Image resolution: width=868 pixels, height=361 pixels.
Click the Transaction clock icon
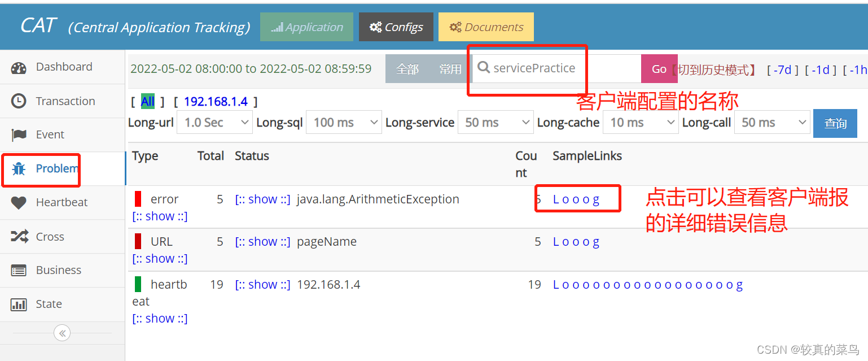19,101
